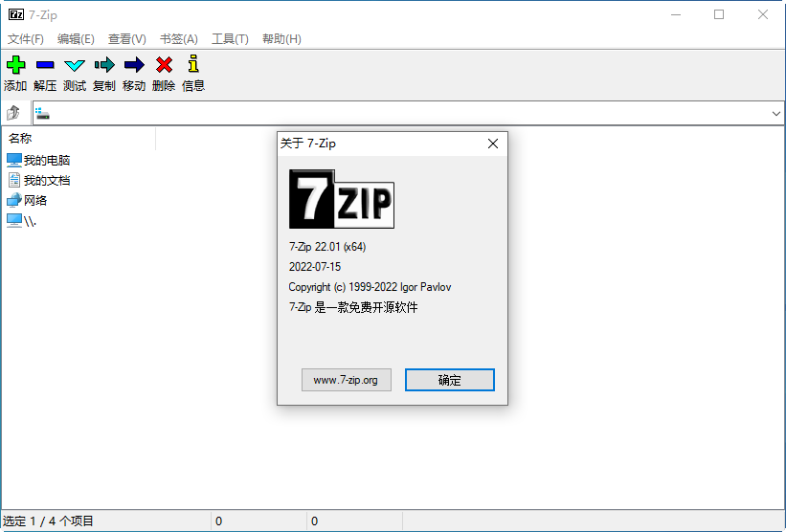Select the \\. entry in the list
This screenshot has height=532, width=786.
(x=22, y=221)
